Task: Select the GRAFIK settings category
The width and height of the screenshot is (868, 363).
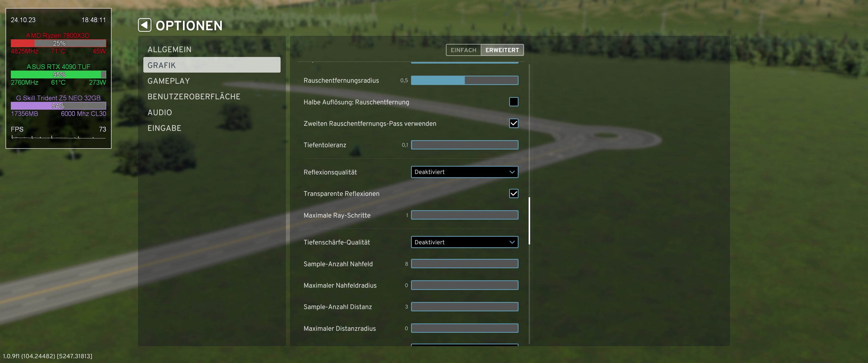Action: (x=212, y=65)
